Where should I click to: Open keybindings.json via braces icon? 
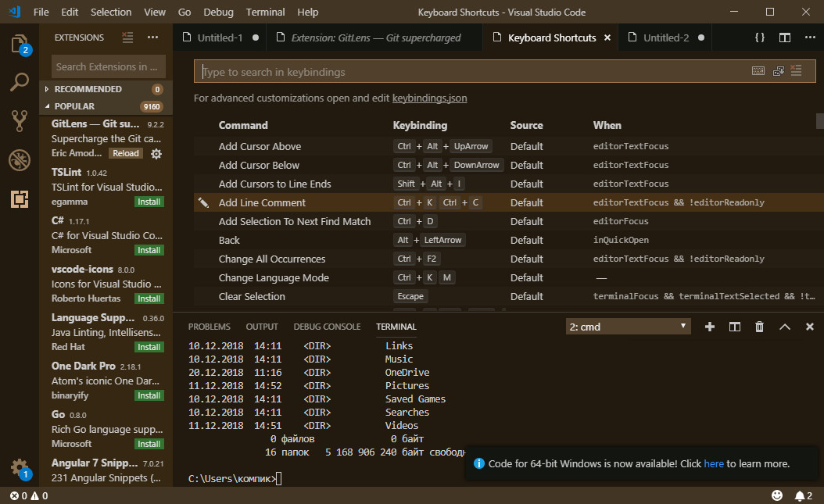tap(759, 38)
